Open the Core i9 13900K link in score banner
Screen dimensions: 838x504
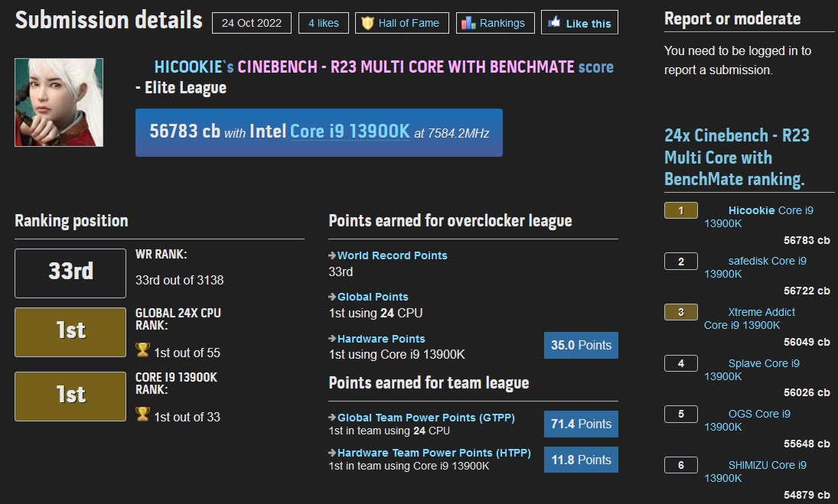tap(350, 132)
